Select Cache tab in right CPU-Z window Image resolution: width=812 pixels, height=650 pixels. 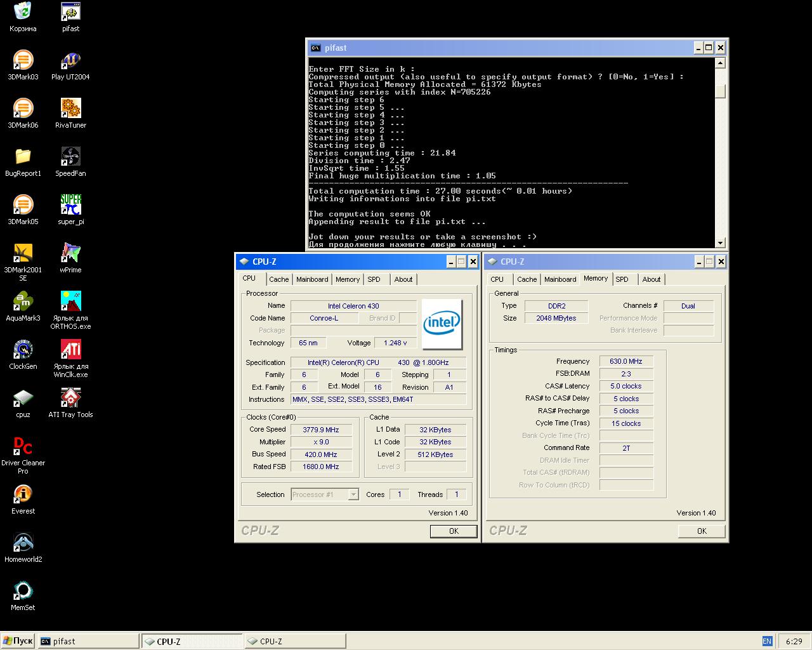pyautogui.click(x=527, y=279)
